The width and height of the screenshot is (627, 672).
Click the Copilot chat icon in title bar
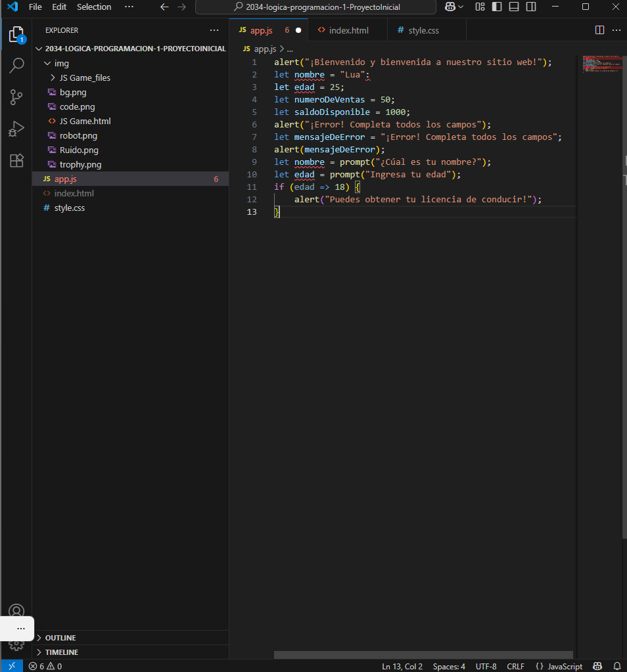coord(450,7)
